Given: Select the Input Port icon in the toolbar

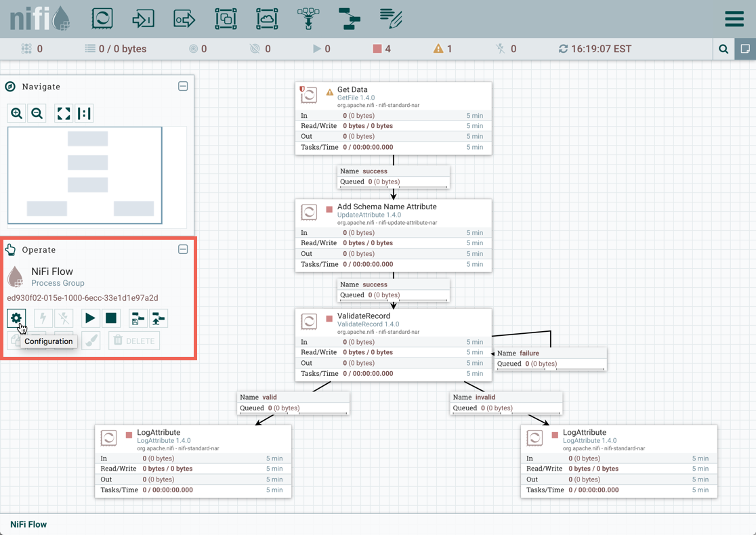Looking at the screenshot, I should click(x=143, y=18).
